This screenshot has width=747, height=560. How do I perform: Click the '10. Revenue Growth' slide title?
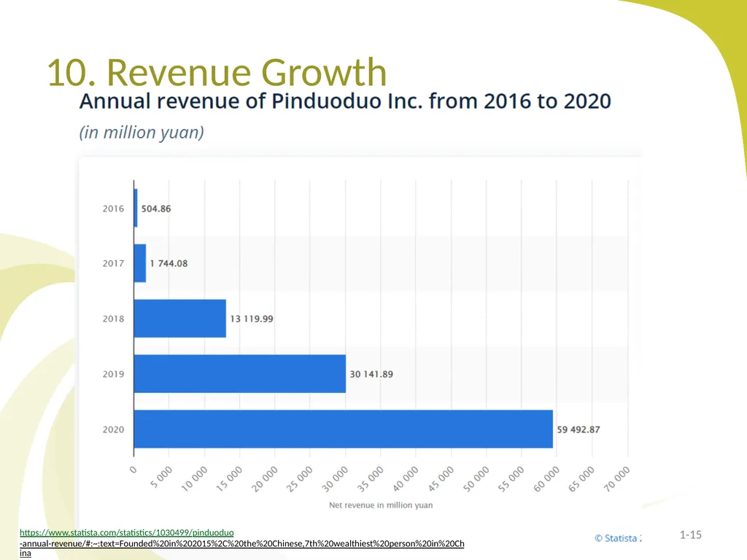click(x=217, y=72)
